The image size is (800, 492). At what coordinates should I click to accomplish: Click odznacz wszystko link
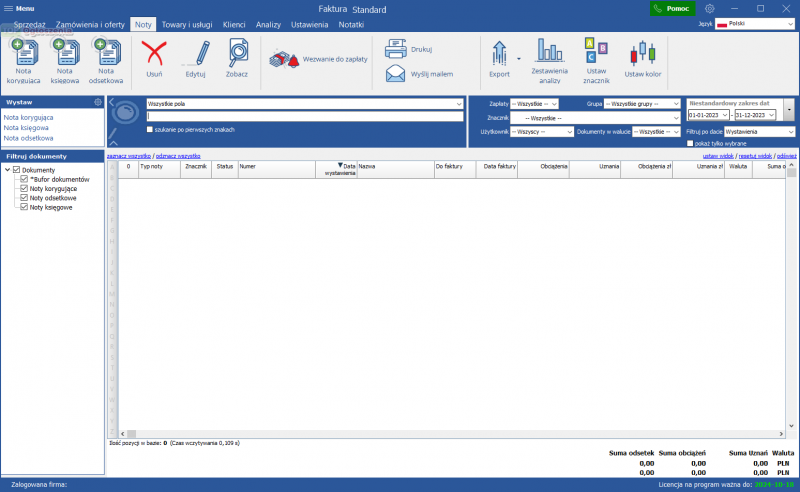(x=178, y=156)
